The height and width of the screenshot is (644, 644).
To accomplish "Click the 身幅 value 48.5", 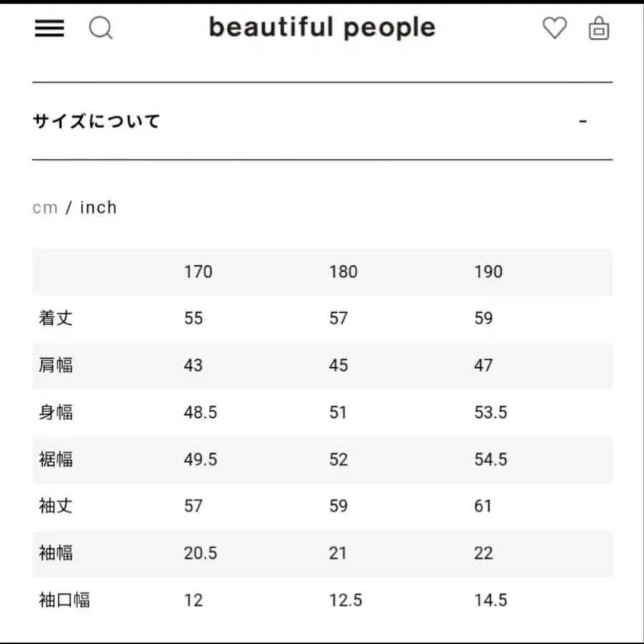I will [200, 412].
